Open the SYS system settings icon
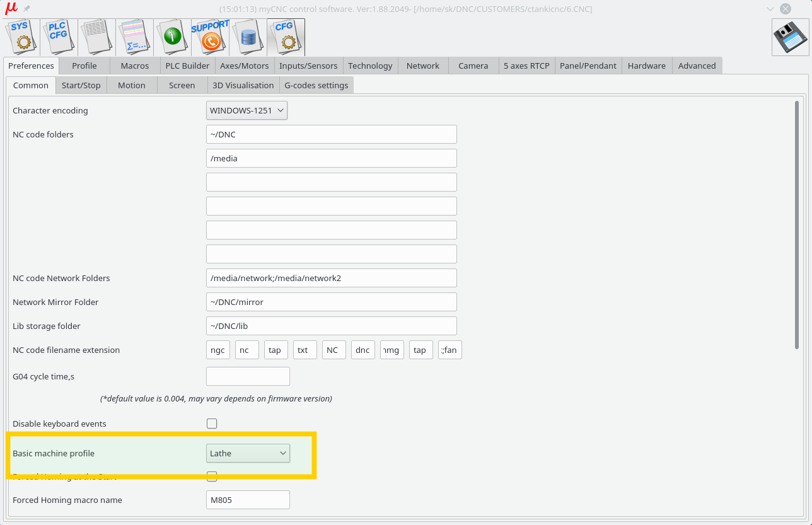 (21, 37)
